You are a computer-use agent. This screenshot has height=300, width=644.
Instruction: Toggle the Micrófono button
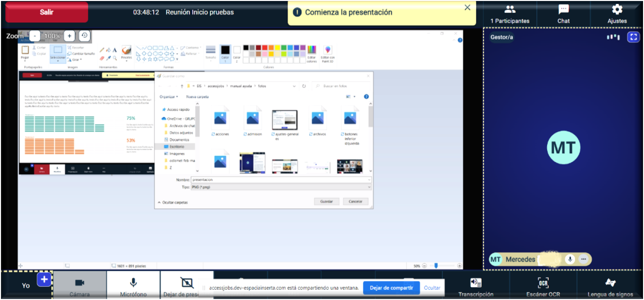coord(133,285)
